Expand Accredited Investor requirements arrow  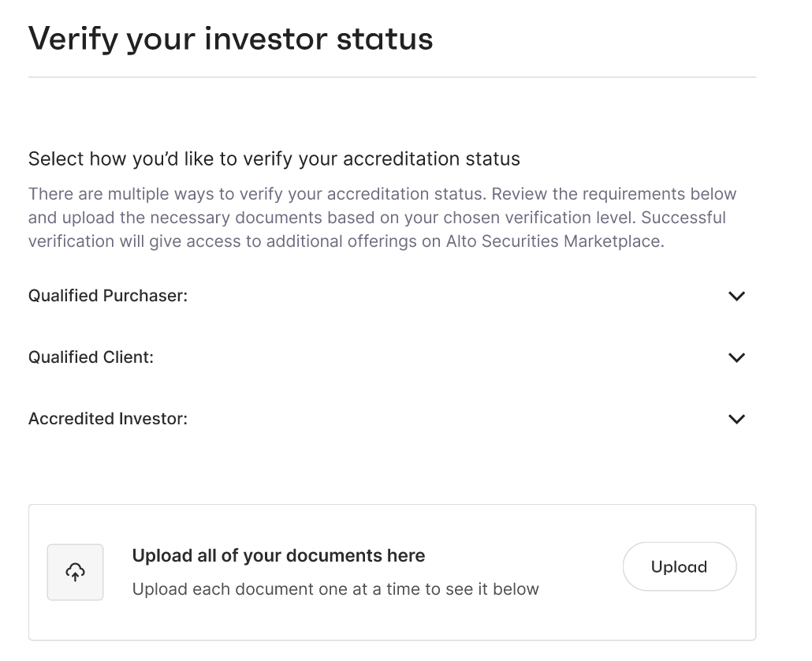pos(736,420)
